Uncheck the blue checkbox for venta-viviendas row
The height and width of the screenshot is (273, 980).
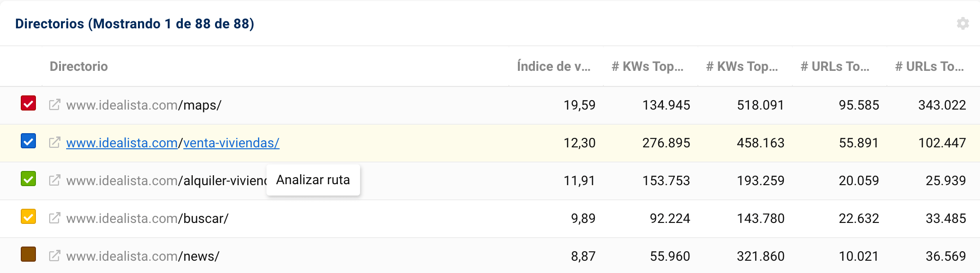coord(28,141)
